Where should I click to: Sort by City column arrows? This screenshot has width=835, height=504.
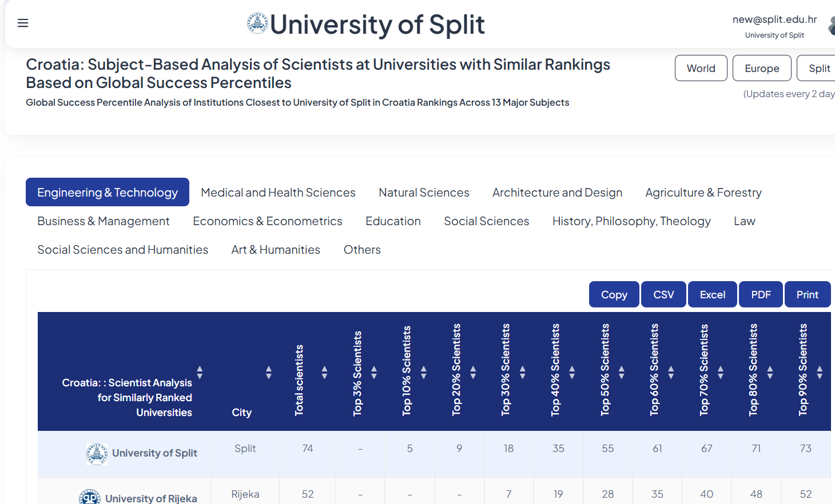268,373
